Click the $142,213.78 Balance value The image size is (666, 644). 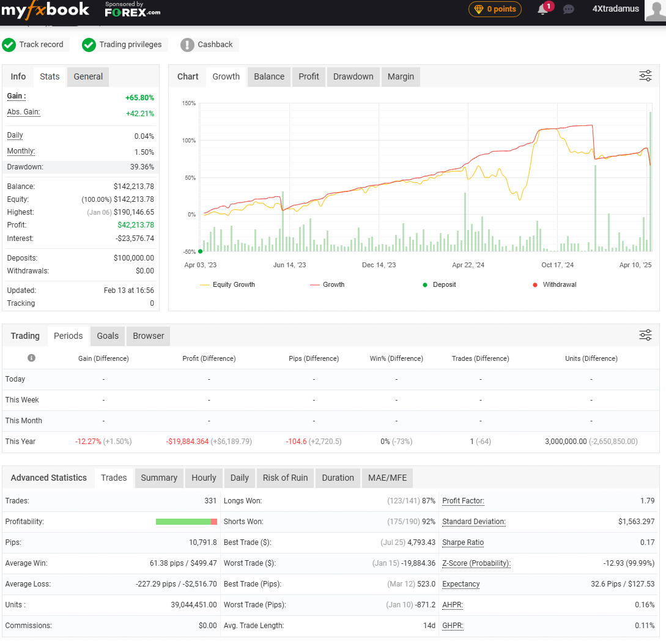click(134, 187)
